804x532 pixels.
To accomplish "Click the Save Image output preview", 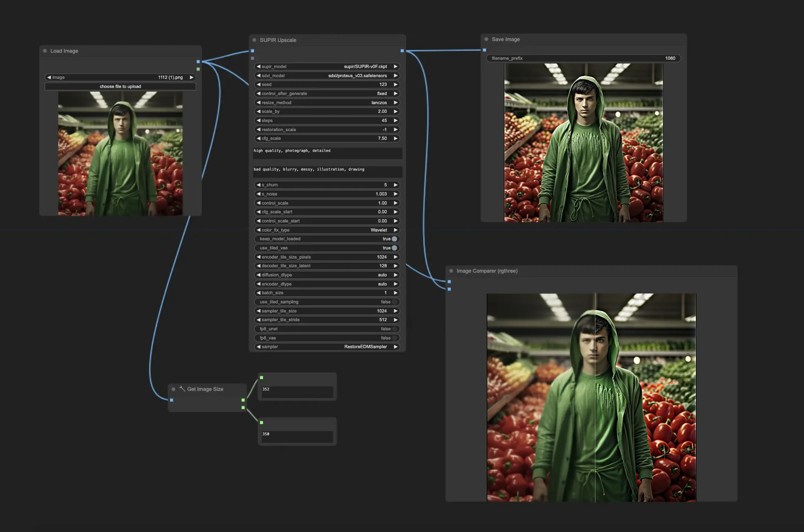I will pos(584,143).
